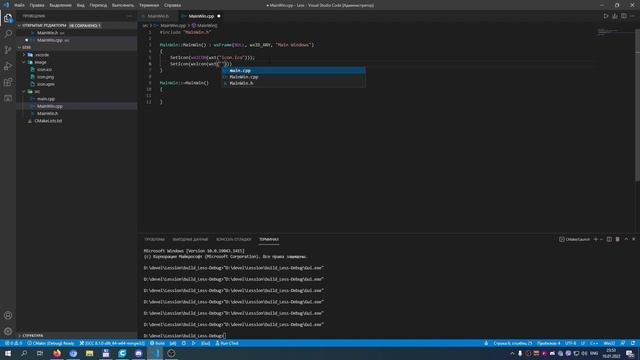
Task: Split the editor to the right
Action: point(624,16)
